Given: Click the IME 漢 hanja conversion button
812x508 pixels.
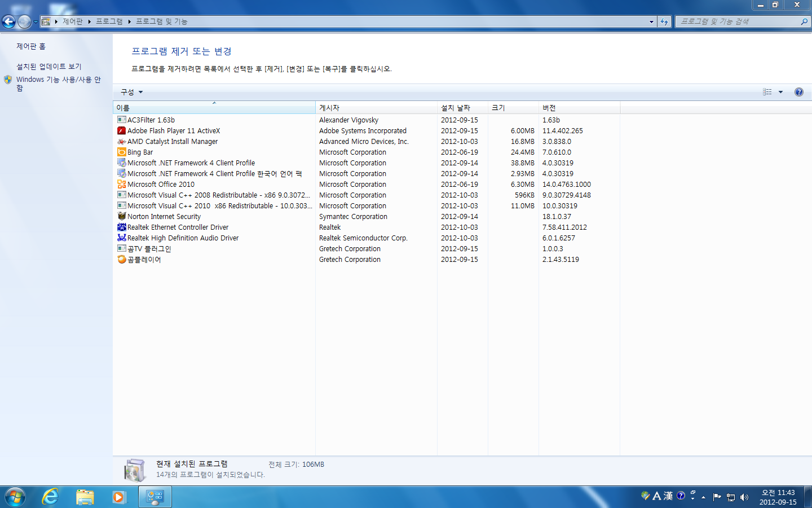Looking at the screenshot, I should pos(668,496).
